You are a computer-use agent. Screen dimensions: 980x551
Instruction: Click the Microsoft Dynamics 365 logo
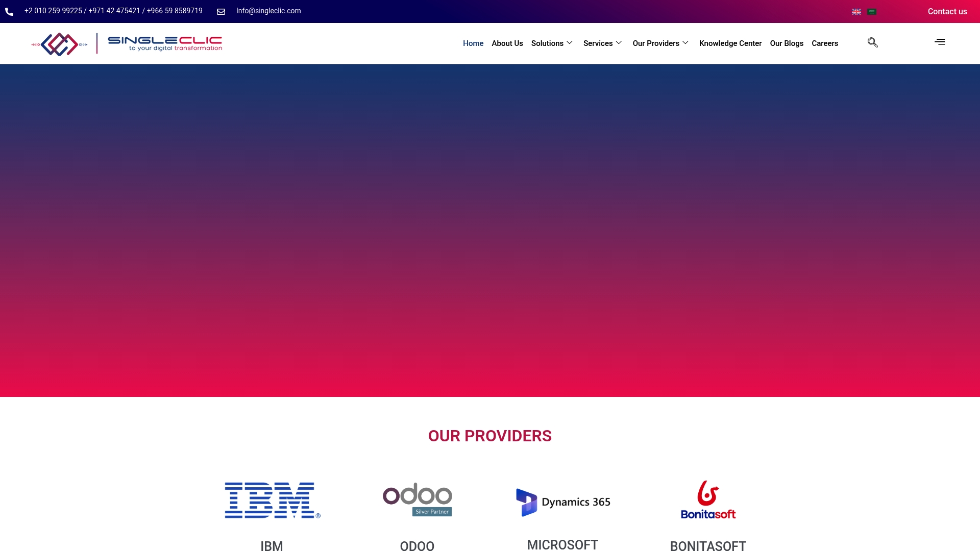click(x=562, y=502)
